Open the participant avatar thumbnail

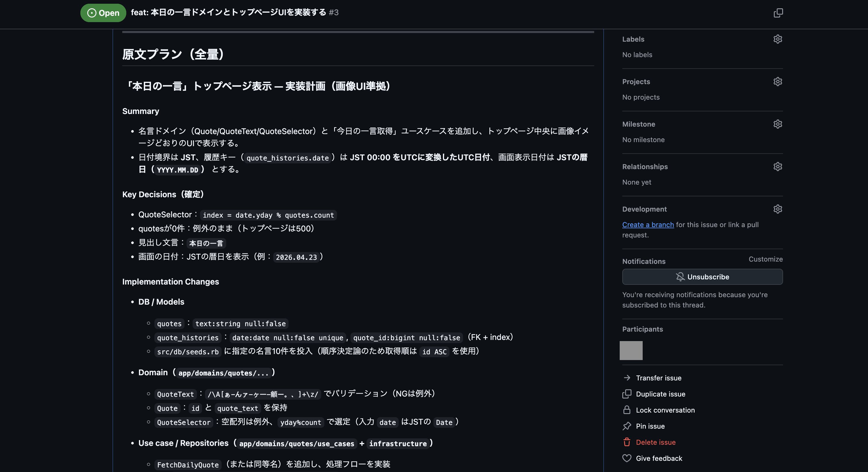coord(631,350)
